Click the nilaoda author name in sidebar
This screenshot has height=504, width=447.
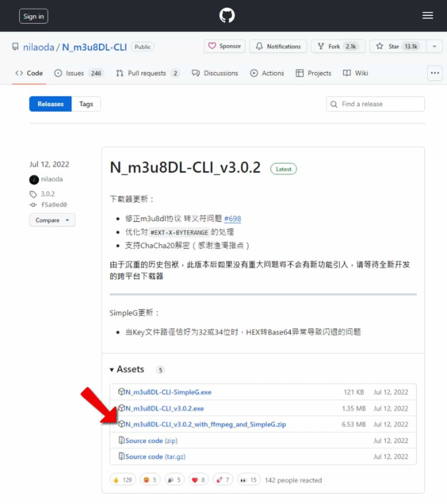pos(52,179)
